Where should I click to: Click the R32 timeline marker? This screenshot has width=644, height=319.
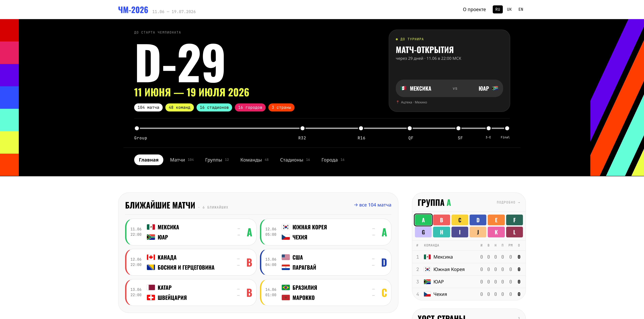[303, 128]
